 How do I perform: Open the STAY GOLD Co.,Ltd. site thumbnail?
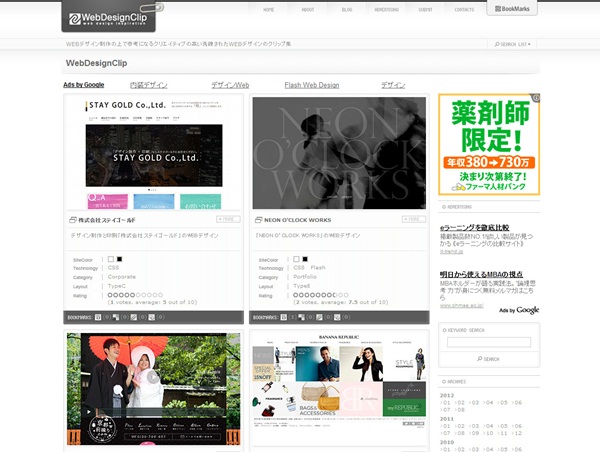point(153,153)
